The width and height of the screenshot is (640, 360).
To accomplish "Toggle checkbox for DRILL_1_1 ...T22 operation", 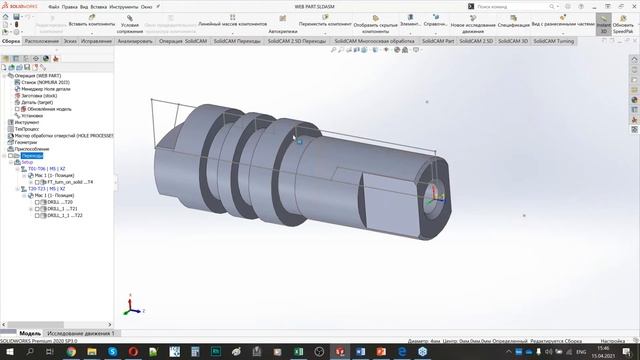I will click(37, 215).
